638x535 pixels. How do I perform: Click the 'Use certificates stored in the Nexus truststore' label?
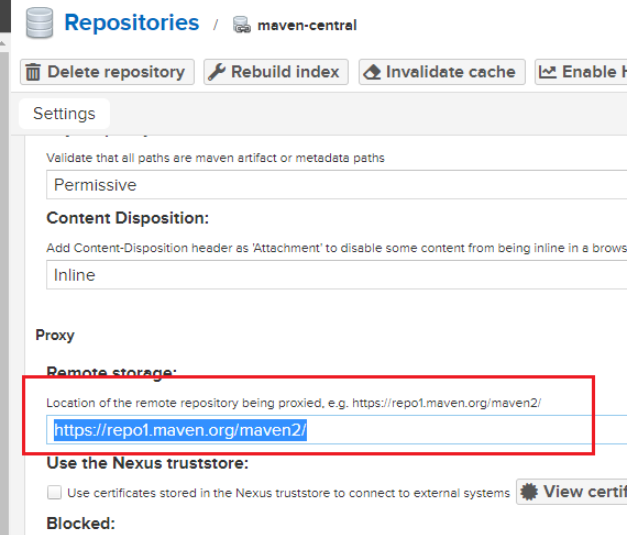pos(288,492)
